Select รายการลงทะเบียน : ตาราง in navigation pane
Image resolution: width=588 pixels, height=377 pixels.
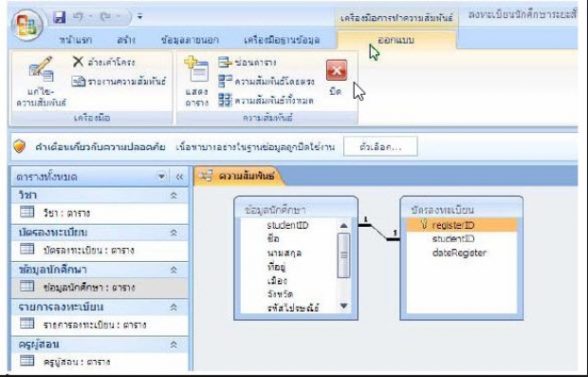pyautogui.click(x=100, y=325)
